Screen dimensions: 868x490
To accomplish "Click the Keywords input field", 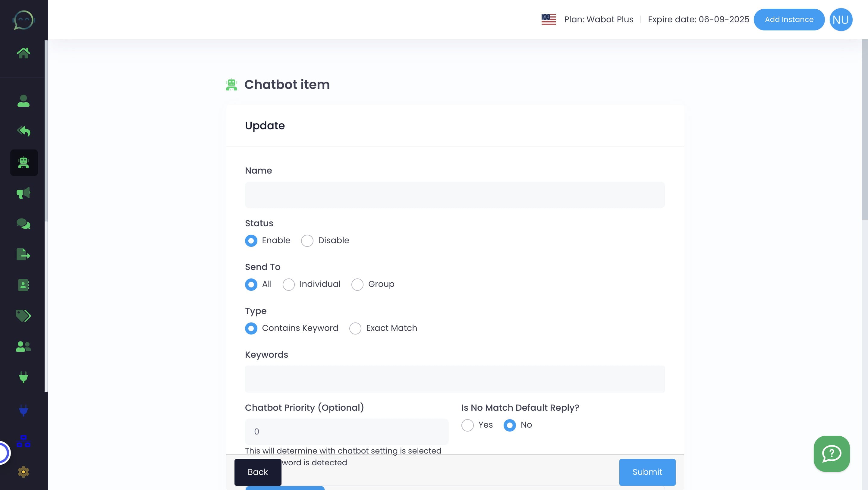I will click(x=455, y=378).
